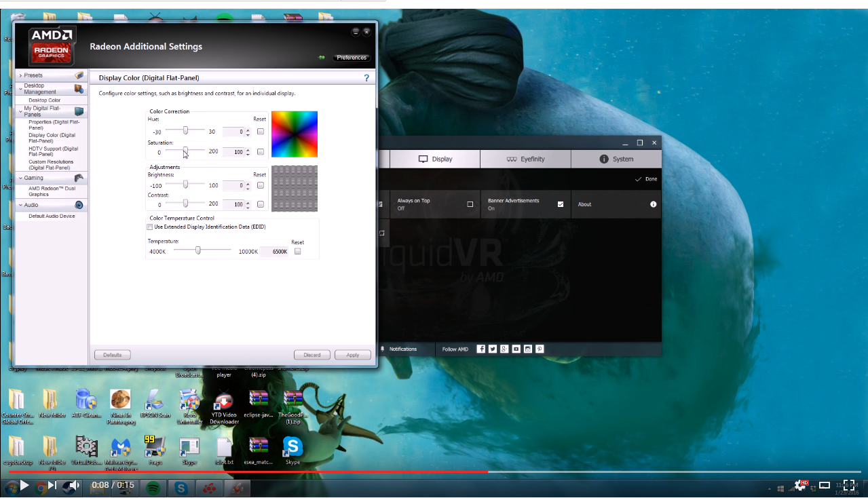This screenshot has height=498, width=868.
Task: Click the Temperature slider handle
Action: click(x=197, y=250)
